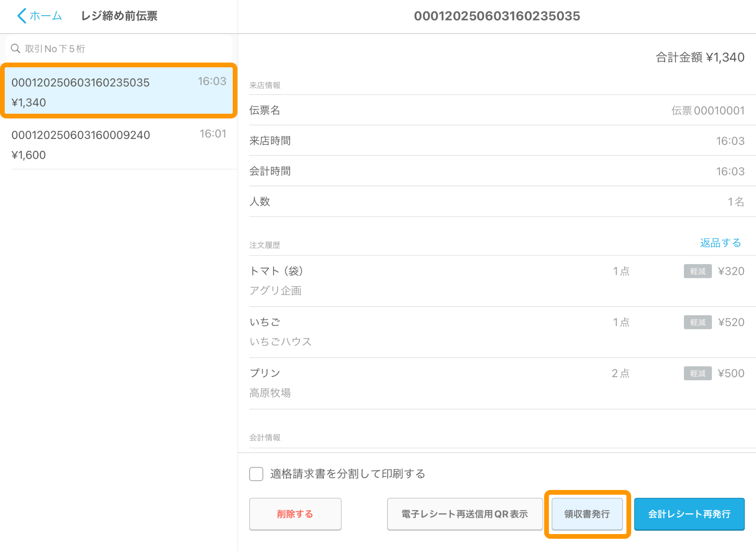This screenshot has height=551, width=756.
Task: Click the 来店情報 section label
Action: [x=265, y=85]
